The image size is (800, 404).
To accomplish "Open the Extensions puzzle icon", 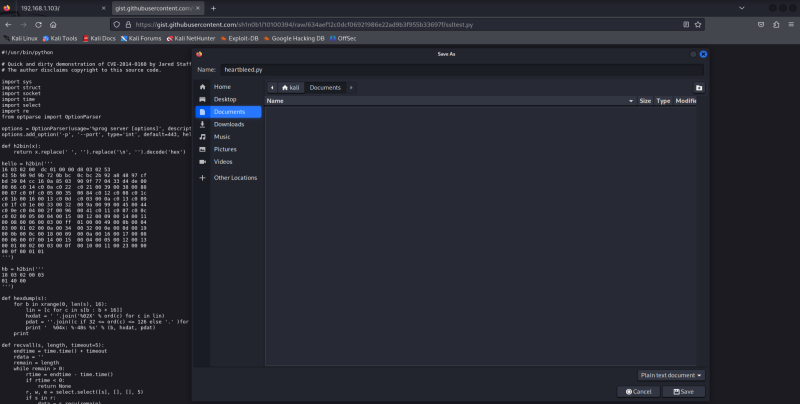I will pyautogui.click(x=776, y=24).
